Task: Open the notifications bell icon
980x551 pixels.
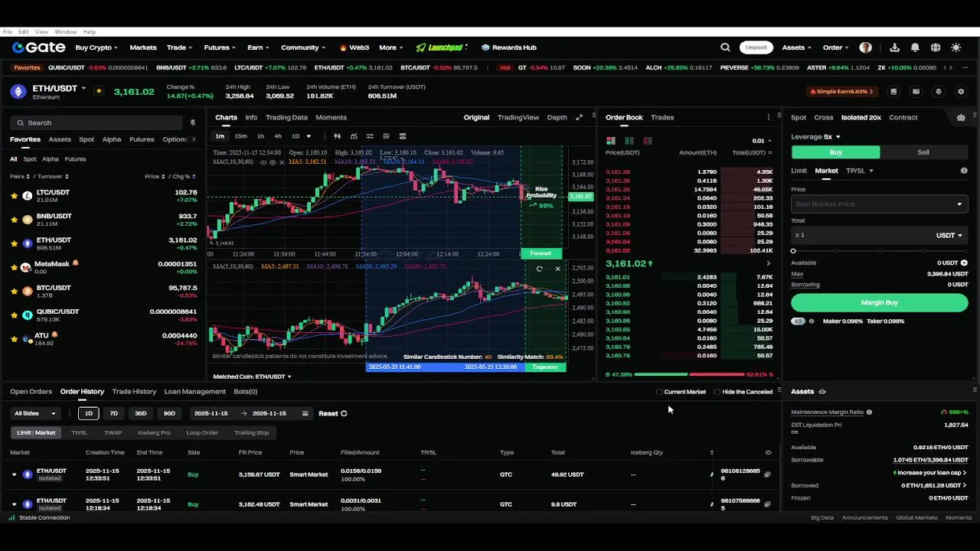Action: pyautogui.click(x=915, y=47)
